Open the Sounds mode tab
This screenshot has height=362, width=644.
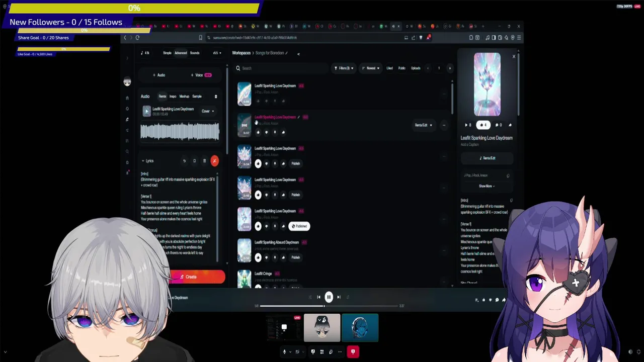point(195,53)
